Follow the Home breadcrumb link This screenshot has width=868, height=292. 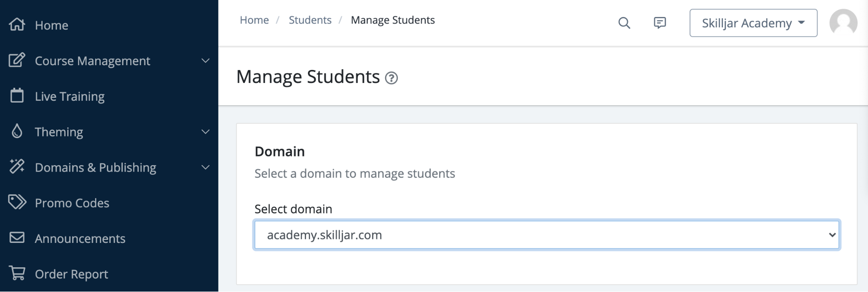(x=254, y=20)
